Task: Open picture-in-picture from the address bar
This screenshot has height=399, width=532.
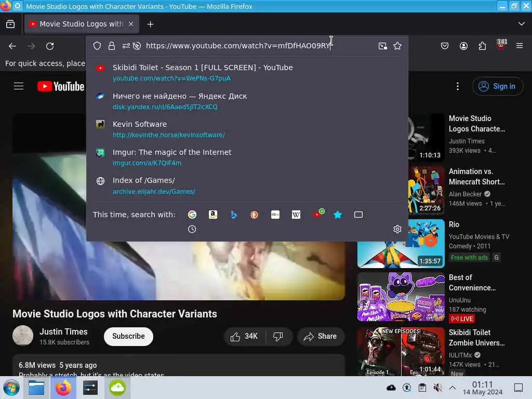Action: tap(383, 46)
